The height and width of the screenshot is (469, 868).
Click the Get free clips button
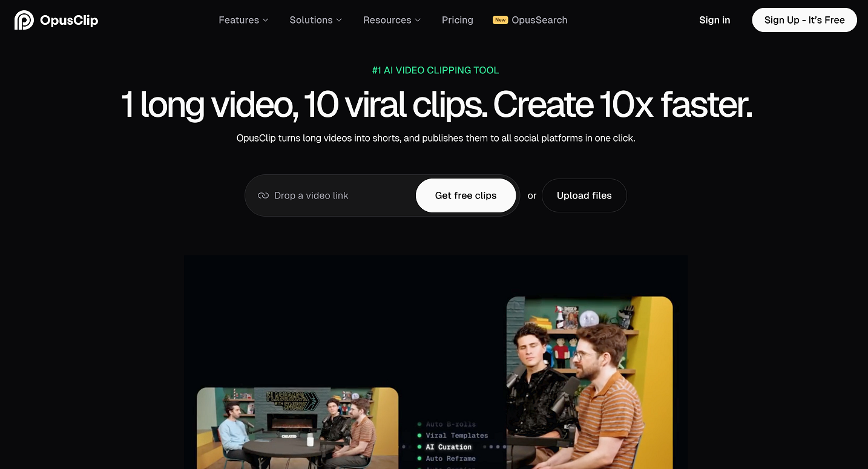click(465, 195)
